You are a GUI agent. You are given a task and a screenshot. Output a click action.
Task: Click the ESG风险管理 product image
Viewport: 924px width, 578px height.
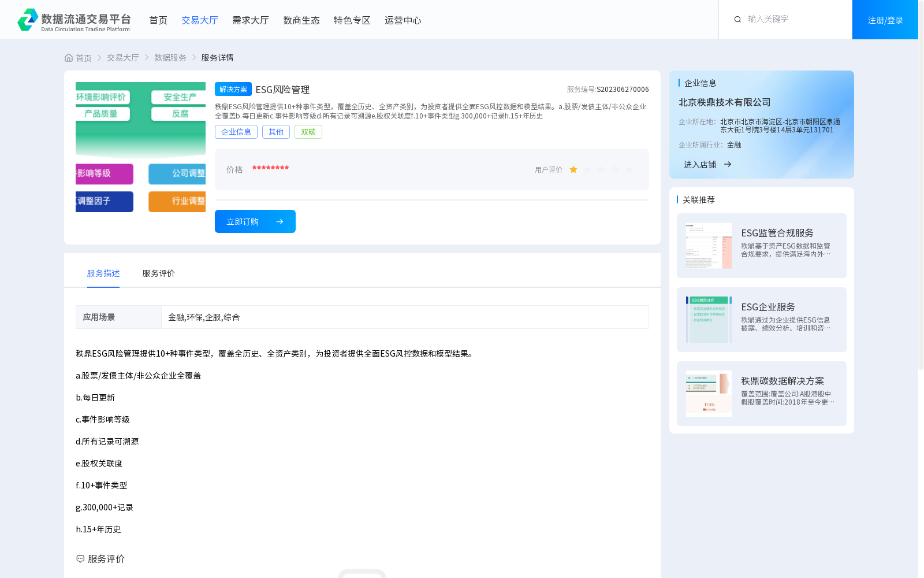click(140, 147)
